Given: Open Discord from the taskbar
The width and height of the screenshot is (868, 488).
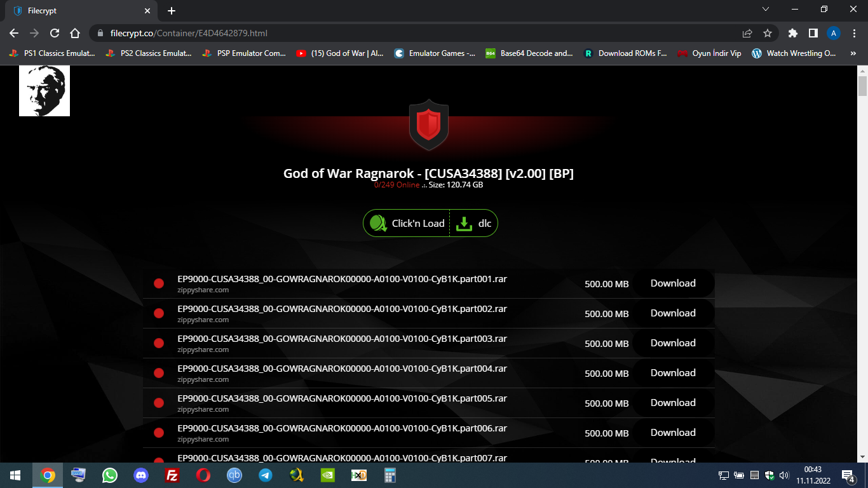Looking at the screenshot, I should (x=141, y=475).
